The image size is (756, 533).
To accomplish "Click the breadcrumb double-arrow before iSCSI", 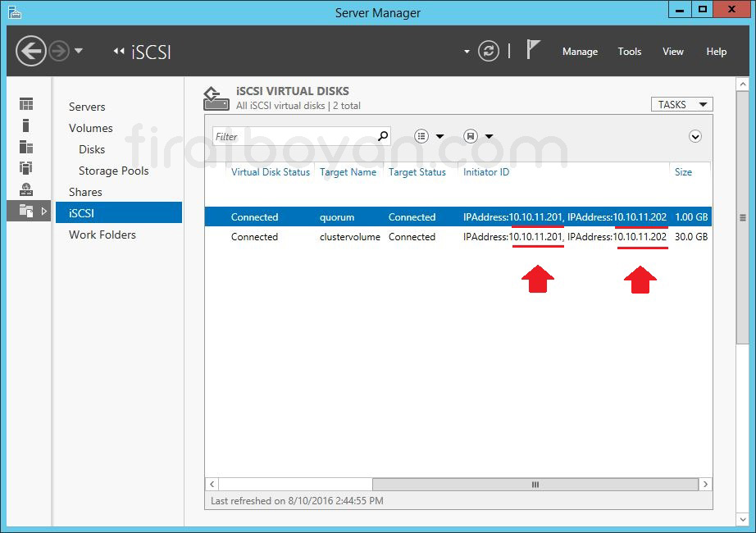I will click(x=119, y=51).
